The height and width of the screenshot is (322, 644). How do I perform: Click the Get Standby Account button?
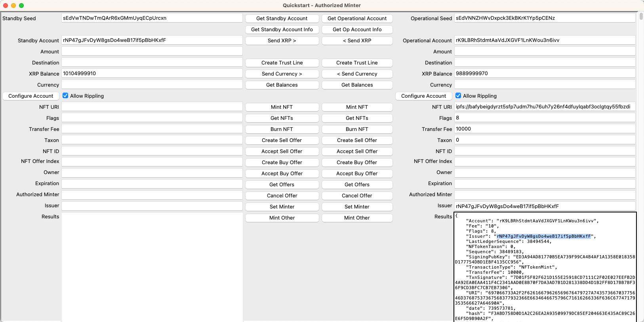pyautogui.click(x=282, y=19)
